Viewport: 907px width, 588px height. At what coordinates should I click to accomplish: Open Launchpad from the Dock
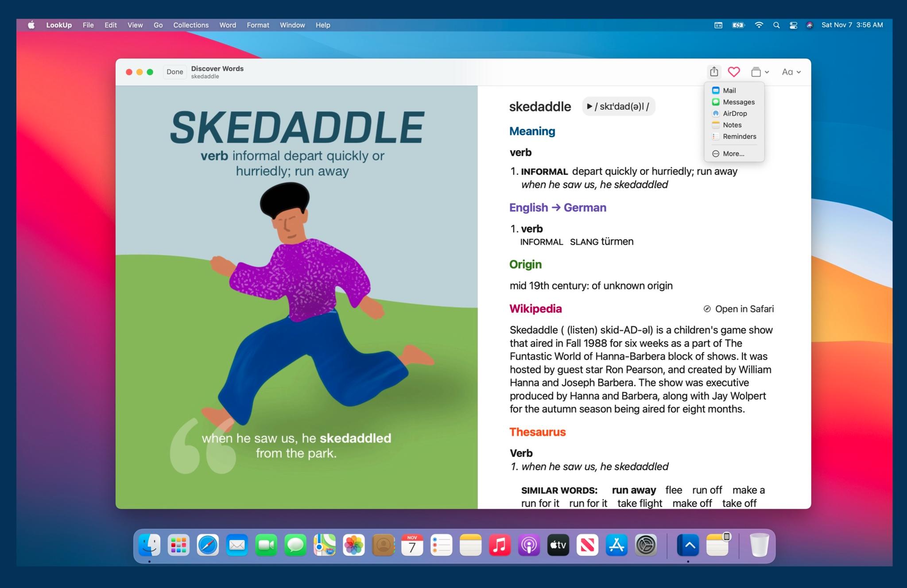(178, 545)
